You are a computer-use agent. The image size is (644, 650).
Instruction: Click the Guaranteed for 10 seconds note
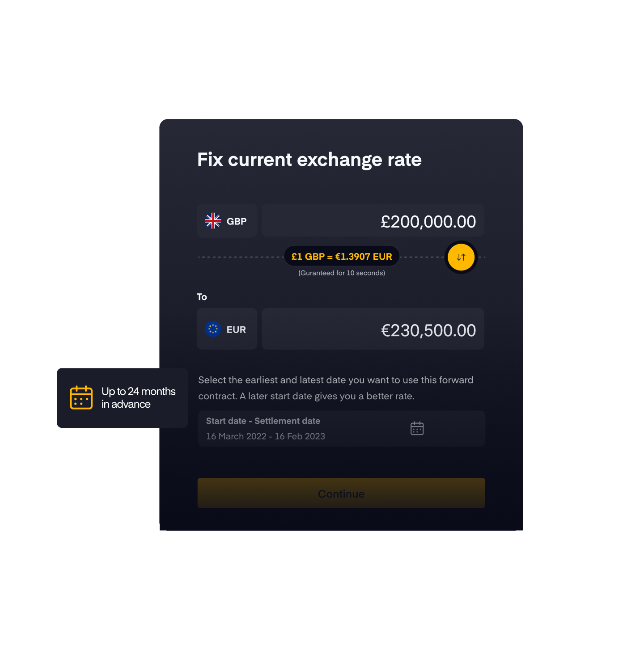[342, 273]
